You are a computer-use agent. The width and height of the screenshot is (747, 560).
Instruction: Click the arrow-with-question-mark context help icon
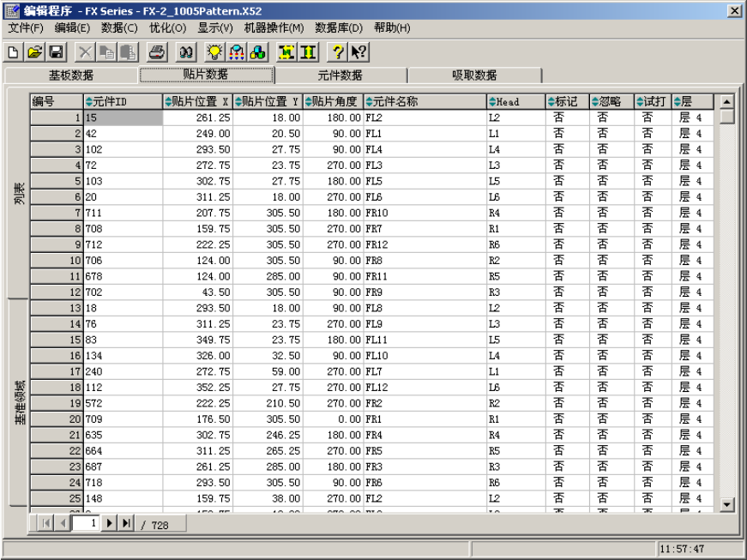coord(359,52)
